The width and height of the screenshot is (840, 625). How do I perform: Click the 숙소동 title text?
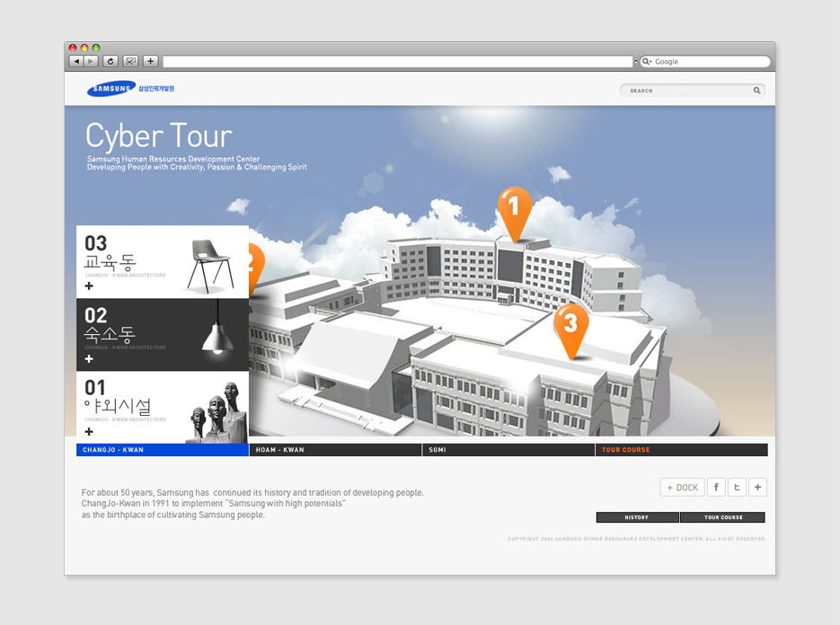110,335
